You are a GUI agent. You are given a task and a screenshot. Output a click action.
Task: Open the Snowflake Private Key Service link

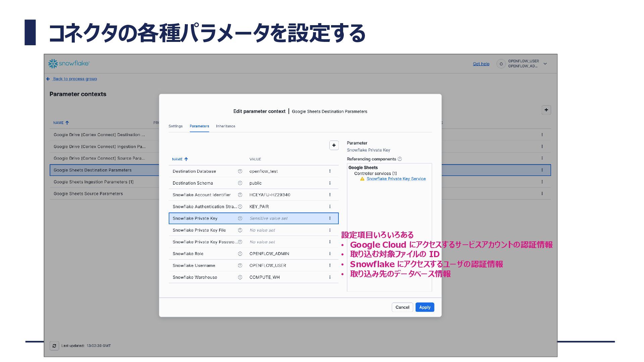point(396,179)
